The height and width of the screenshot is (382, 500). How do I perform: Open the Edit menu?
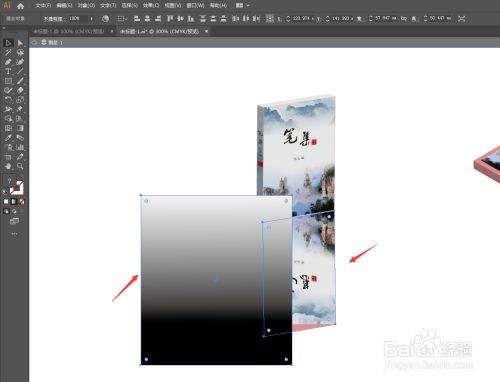tap(64, 6)
